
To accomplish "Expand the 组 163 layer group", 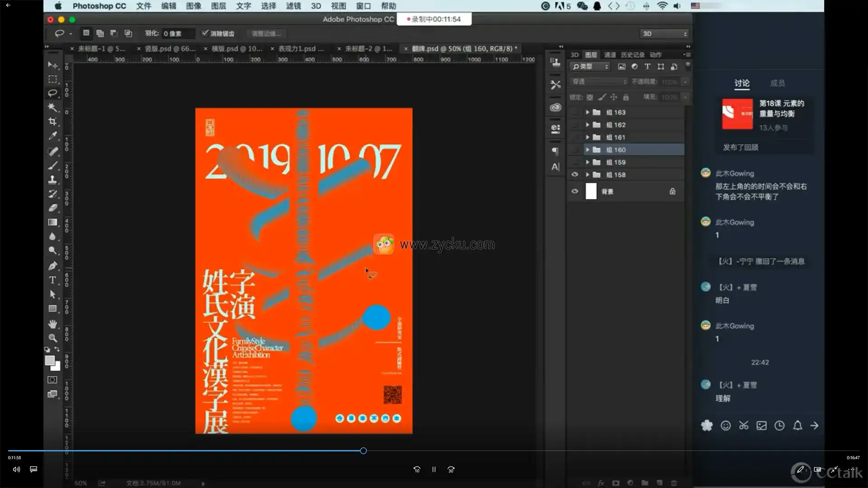I will click(587, 112).
